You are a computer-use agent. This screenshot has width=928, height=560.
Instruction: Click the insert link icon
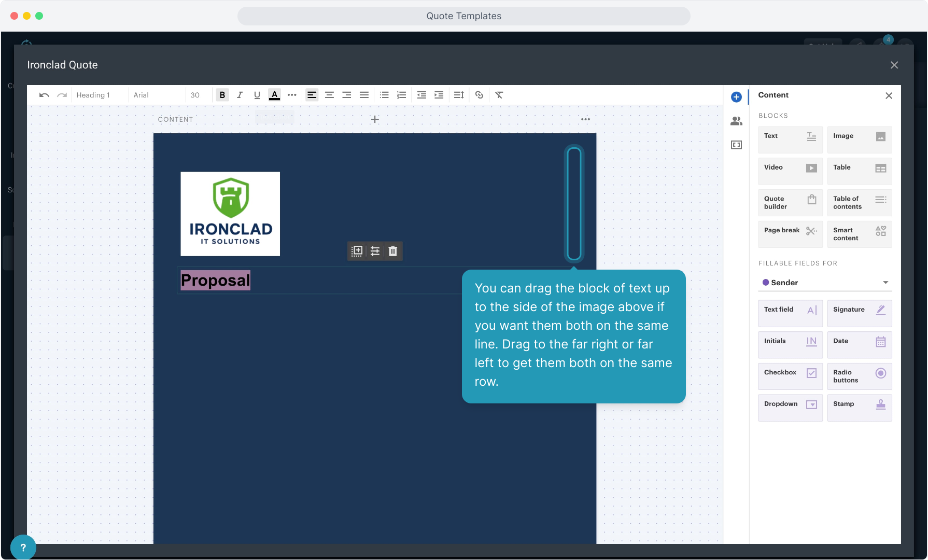click(x=479, y=95)
